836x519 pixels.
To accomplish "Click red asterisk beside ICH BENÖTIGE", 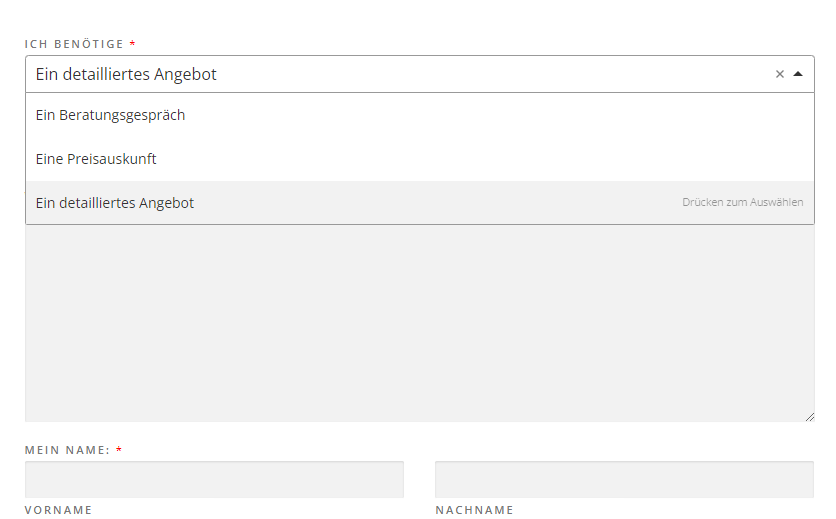I will point(132,43).
